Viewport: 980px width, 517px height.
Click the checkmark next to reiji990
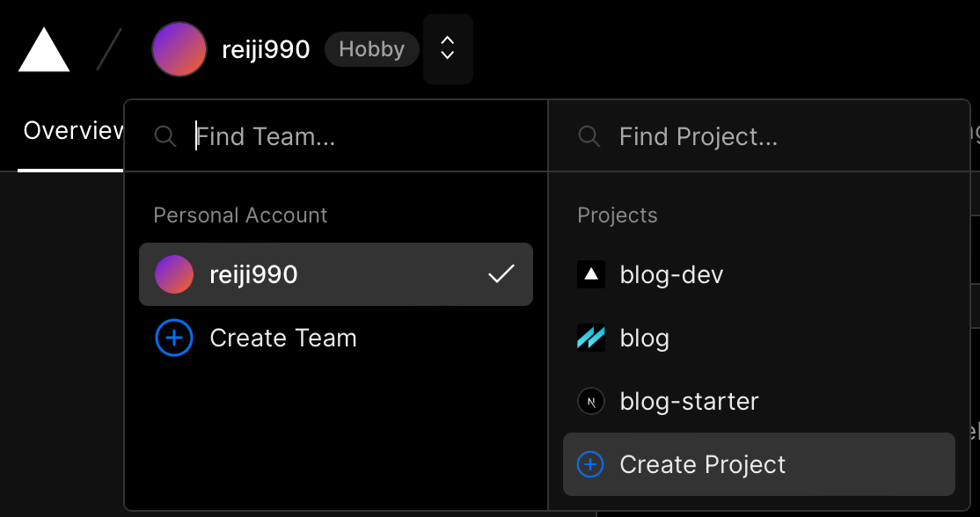point(501,274)
